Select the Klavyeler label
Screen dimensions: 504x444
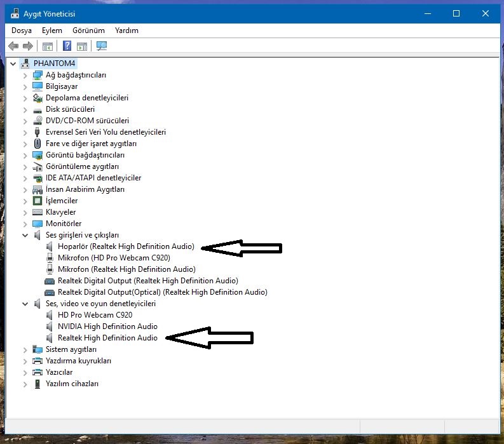pyautogui.click(x=61, y=212)
